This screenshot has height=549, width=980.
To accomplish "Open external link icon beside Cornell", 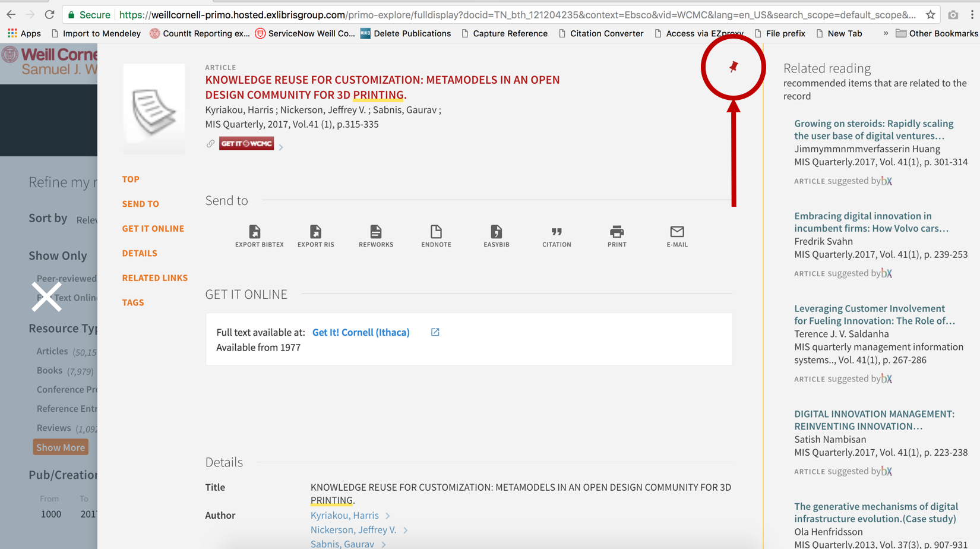I will point(435,332).
